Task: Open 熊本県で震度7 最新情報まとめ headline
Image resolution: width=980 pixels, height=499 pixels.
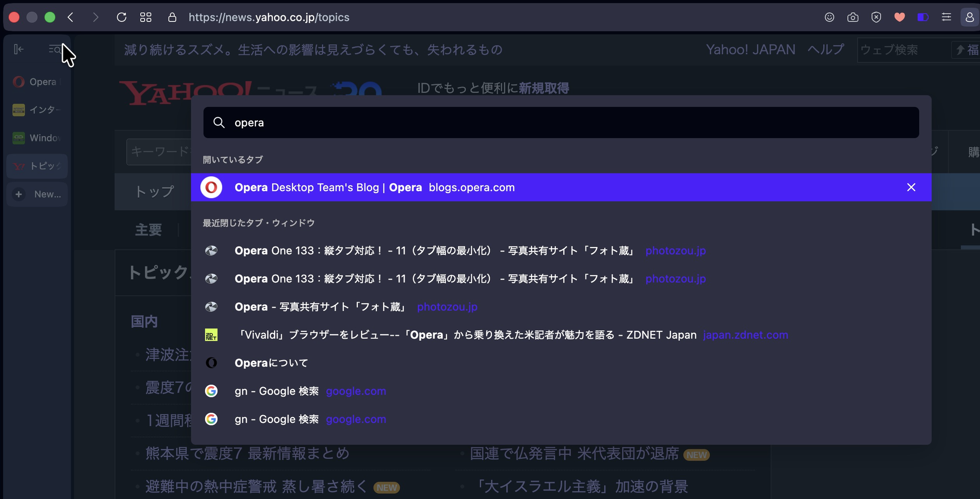Action: click(247, 454)
